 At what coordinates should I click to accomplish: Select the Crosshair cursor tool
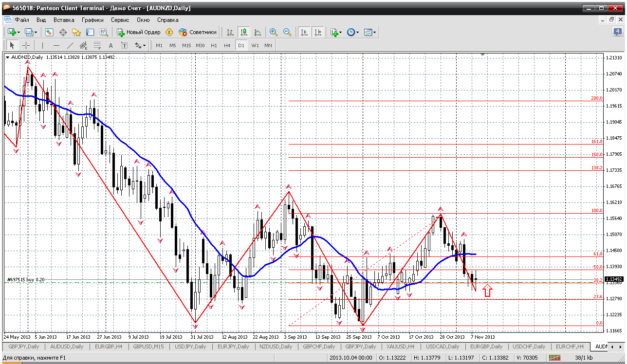click(x=26, y=45)
